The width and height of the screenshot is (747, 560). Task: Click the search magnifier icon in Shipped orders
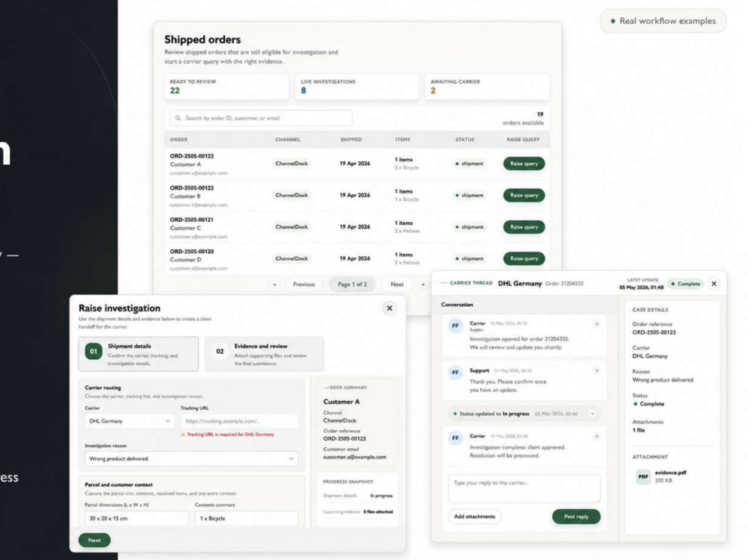178,118
